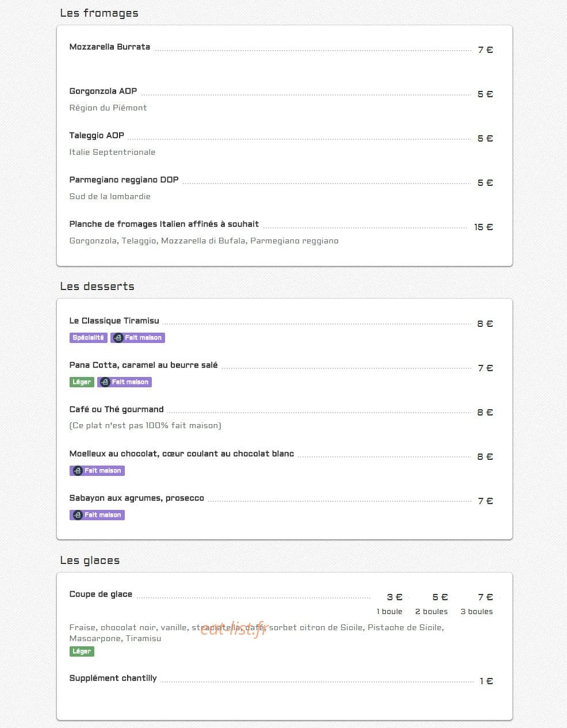Click Planche de fromages Italien affinés à souhait
The width and height of the screenshot is (567, 728).
pyautogui.click(x=164, y=224)
